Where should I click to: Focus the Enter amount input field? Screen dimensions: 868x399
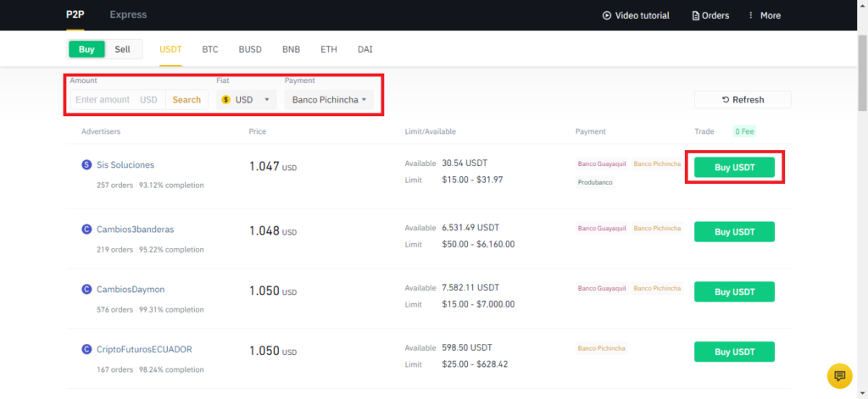118,100
